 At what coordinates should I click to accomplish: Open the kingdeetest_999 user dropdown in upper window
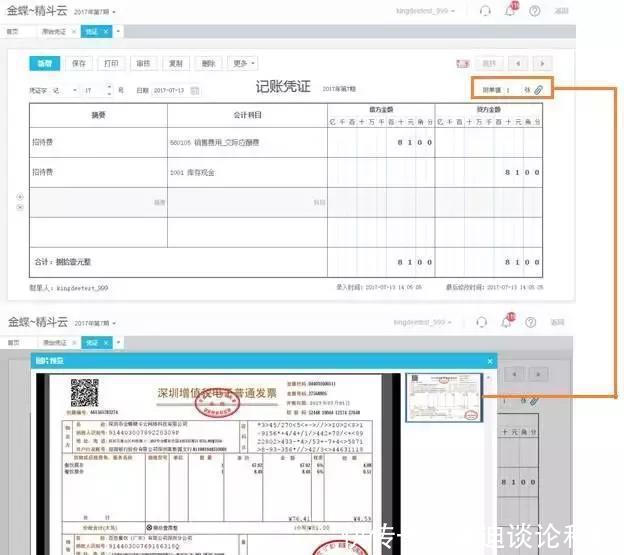click(x=425, y=11)
